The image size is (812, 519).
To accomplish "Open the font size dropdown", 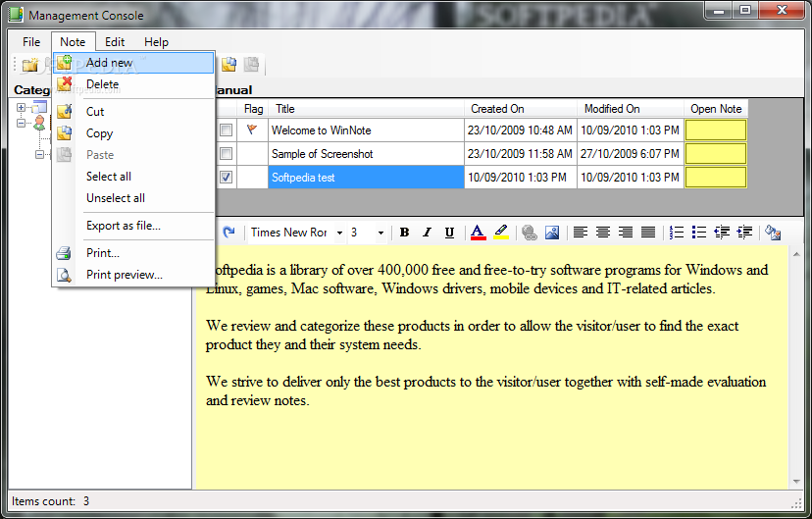I will coord(381,233).
